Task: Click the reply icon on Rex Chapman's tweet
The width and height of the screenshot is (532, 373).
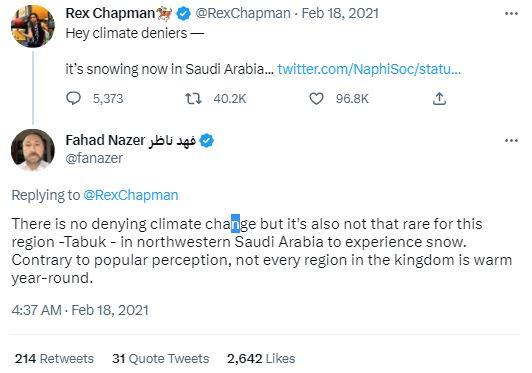Action: (x=73, y=98)
